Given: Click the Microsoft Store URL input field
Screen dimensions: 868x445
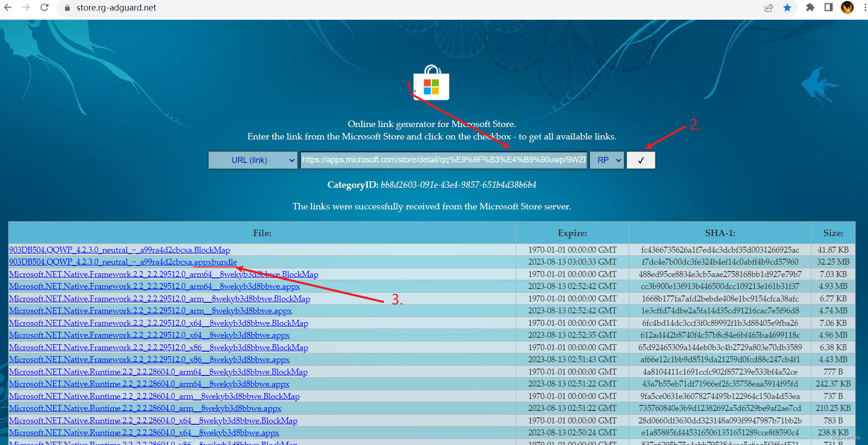Looking at the screenshot, I should [443, 160].
